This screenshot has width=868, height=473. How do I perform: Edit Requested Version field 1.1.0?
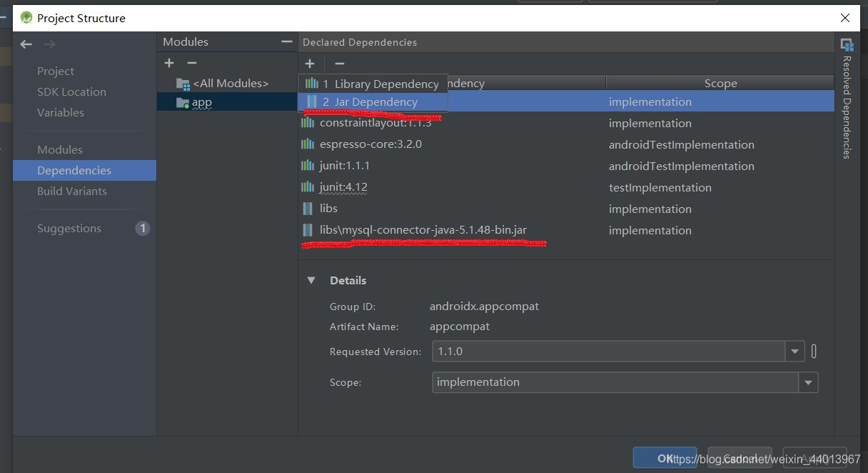609,351
